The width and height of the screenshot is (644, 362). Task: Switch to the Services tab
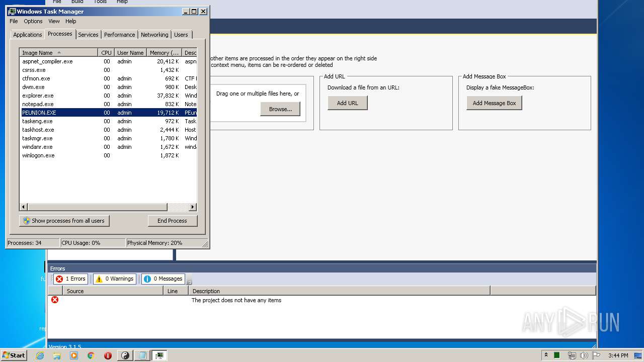[x=88, y=35]
